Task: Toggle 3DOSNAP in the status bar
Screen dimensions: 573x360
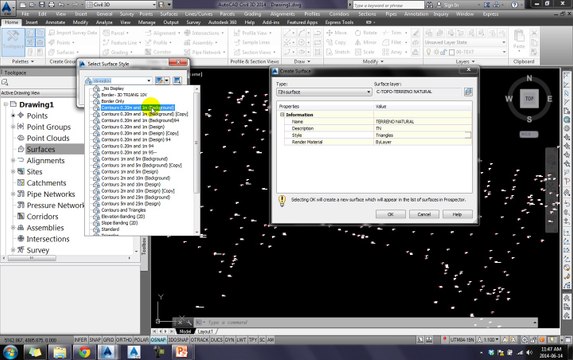Action: [x=178, y=340]
